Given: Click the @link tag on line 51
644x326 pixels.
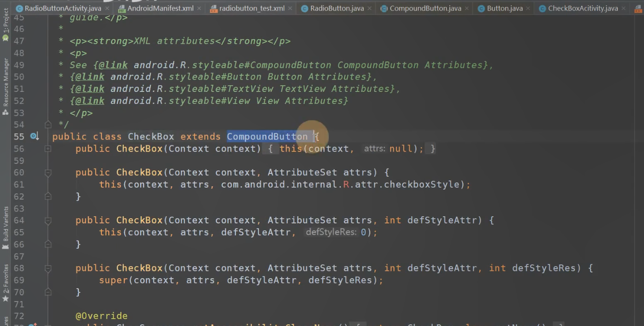Looking at the screenshot, I should pos(90,89).
